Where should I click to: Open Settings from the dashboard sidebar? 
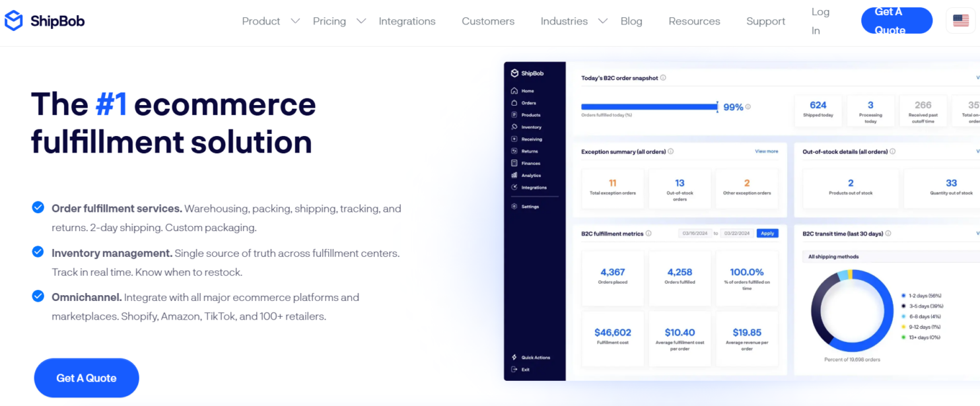pyautogui.click(x=515, y=206)
